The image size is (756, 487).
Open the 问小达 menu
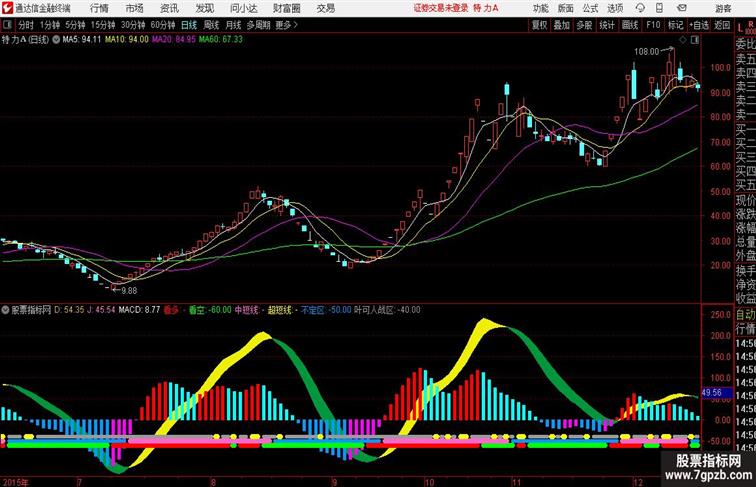[243, 8]
